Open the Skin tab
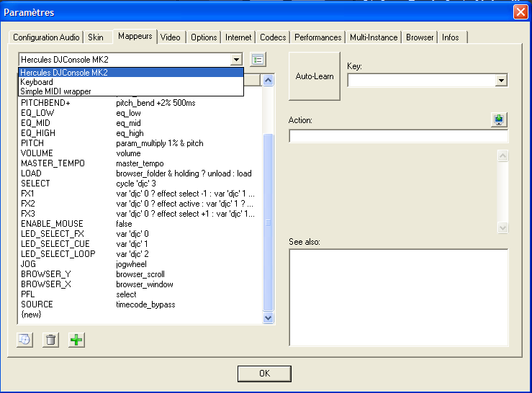Image resolution: width=532 pixels, height=393 pixels. pyautogui.click(x=95, y=37)
